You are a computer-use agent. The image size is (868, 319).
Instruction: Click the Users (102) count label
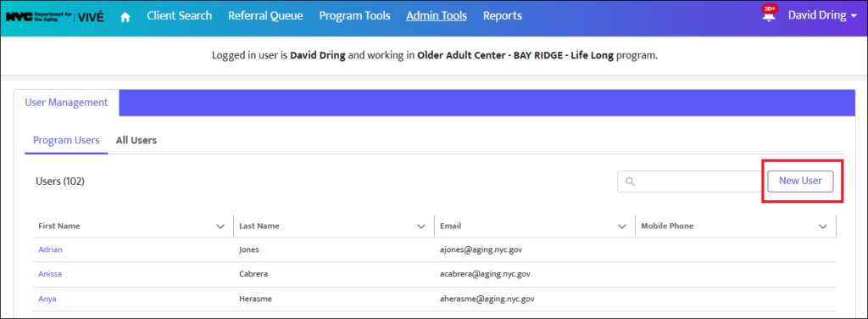[x=60, y=181]
